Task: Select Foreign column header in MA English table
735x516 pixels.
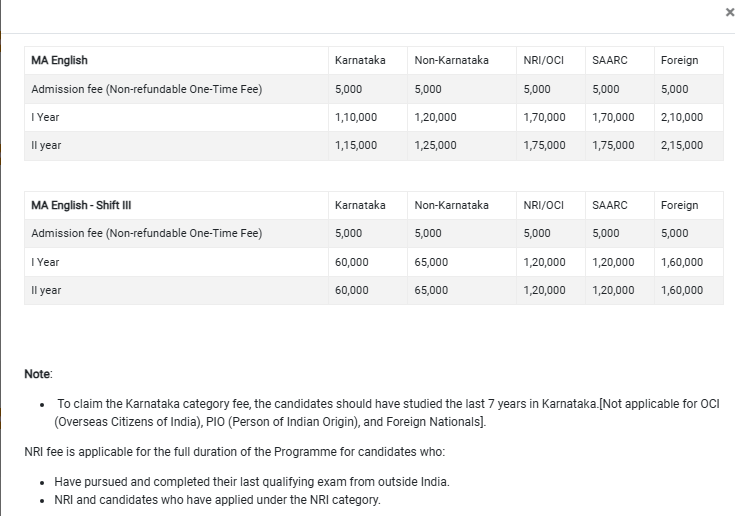Action: point(679,60)
